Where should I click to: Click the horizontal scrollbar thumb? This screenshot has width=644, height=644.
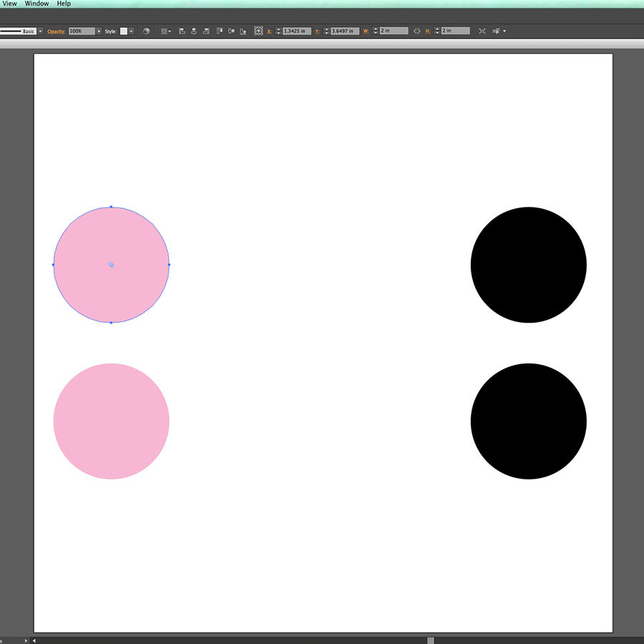[431, 640]
